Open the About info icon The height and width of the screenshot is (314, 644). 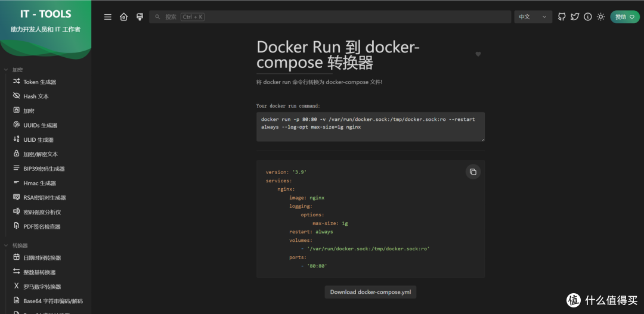point(588,17)
